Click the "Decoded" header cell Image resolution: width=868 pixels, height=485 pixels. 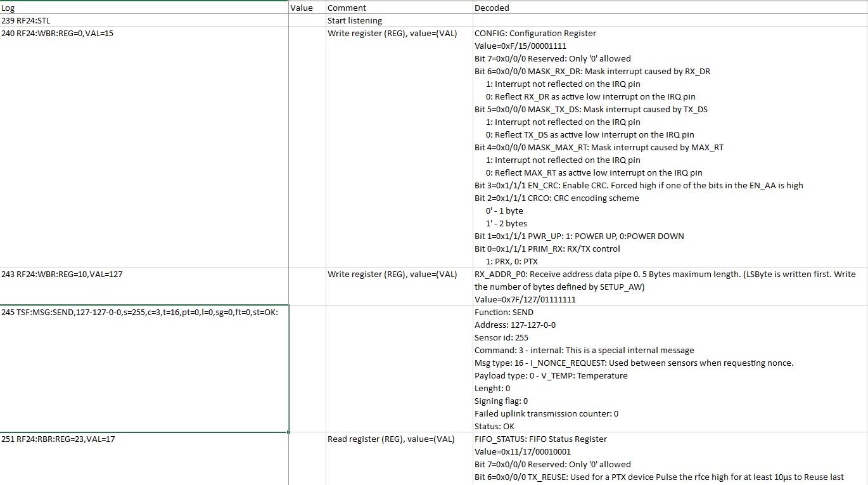point(669,8)
